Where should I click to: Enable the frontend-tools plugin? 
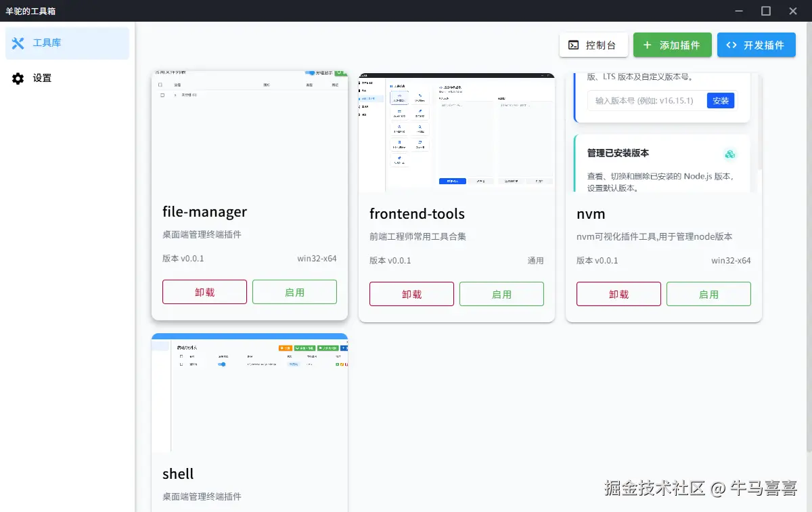pos(501,294)
